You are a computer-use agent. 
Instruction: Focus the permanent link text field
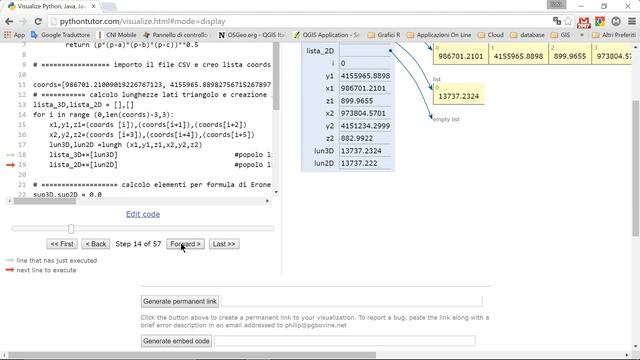pyautogui.click(x=351, y=302)
